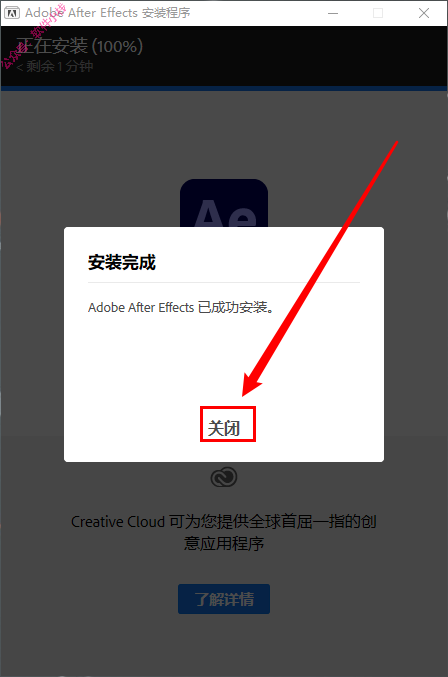
Task: Click the Adobe After Effects 安装程序 title text
Action: point(107,13)
